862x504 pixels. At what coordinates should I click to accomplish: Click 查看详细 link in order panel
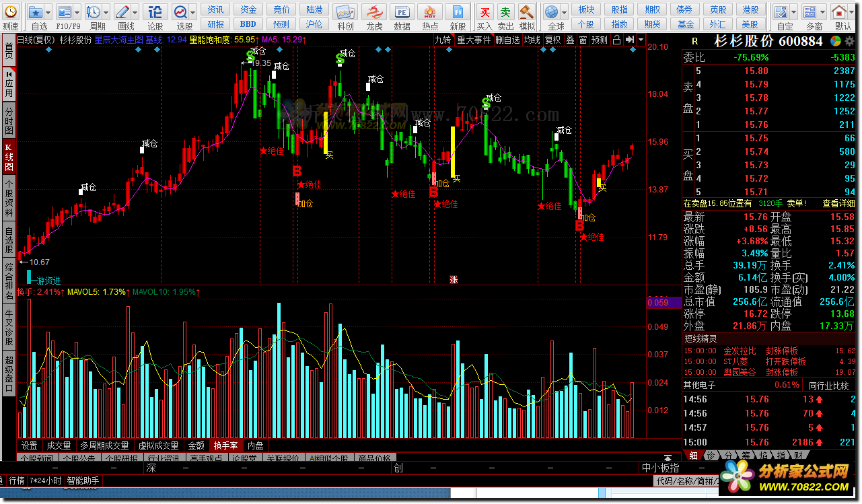[838, 203]
